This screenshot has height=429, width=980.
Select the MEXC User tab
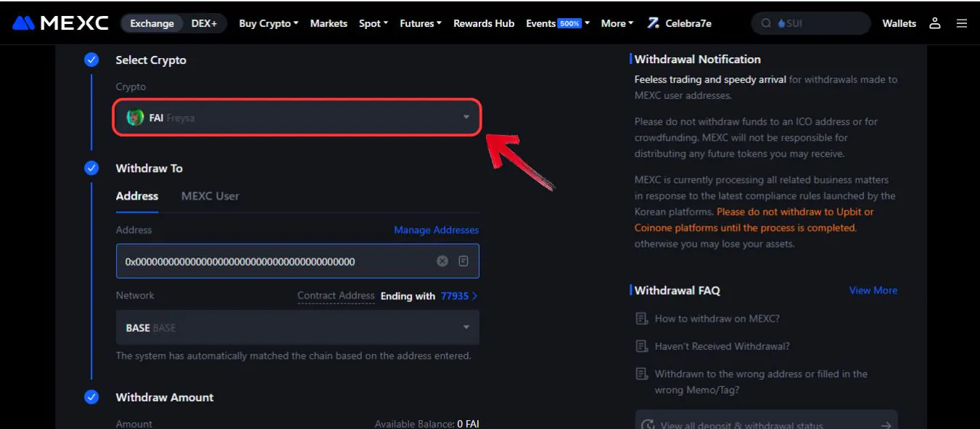[x=210, y=196]
